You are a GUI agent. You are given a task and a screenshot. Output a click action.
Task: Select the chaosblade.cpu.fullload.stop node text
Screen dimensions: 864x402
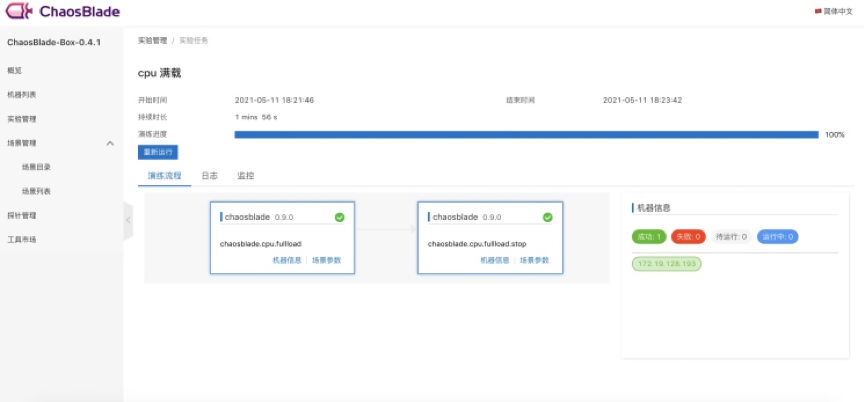[x=476, y=243]
